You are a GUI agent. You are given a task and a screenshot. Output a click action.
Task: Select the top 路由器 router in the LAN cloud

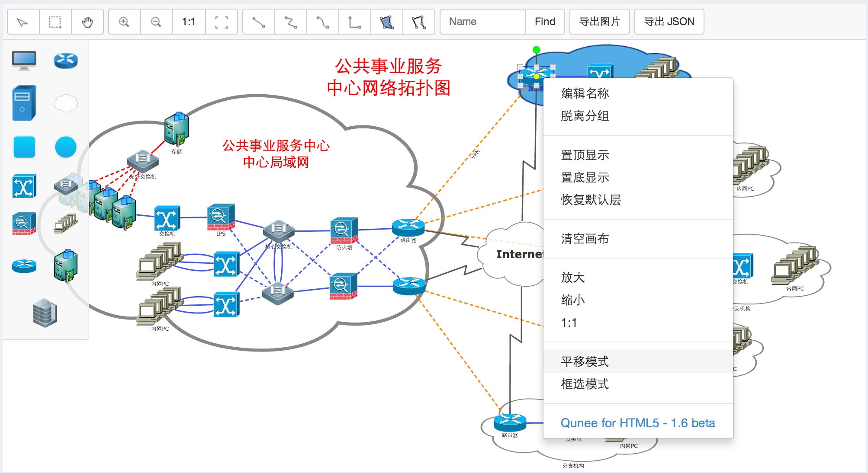408,227
